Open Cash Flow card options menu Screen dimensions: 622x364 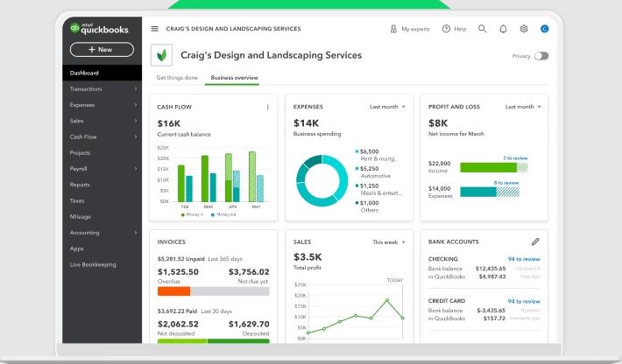[x=268, y=107]
